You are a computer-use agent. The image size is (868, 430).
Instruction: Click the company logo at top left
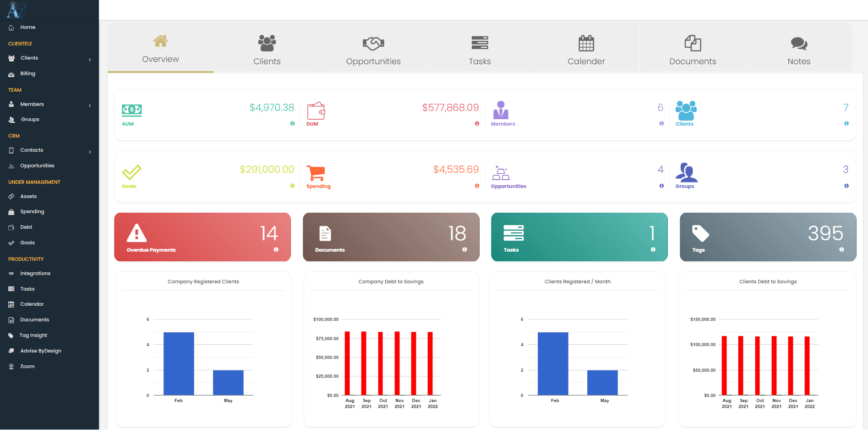[16, 10]
